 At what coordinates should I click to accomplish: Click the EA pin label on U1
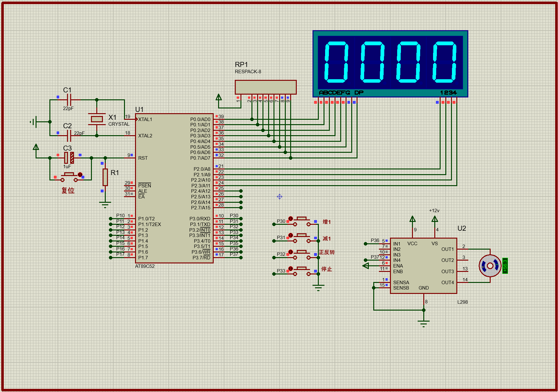142,197
